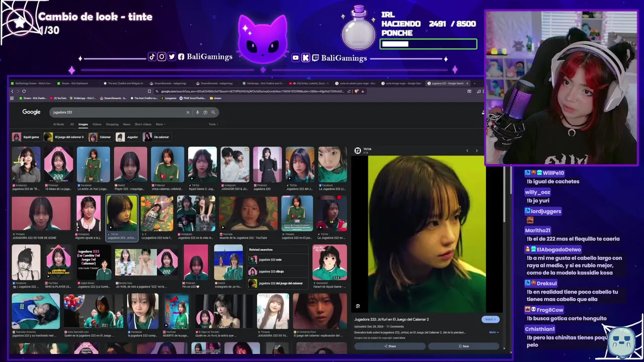Viewport: 644px width, 362px height.
Task: Switch to the All search tab
Action: click(72, 124)
